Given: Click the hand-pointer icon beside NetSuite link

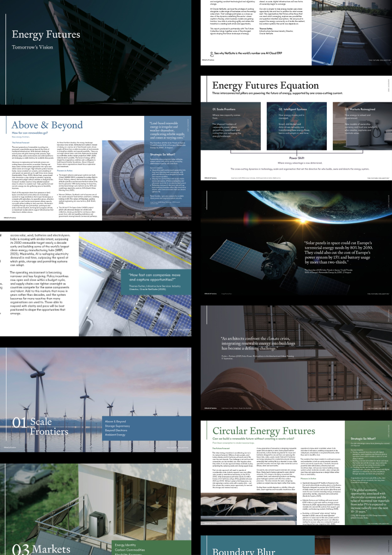Looking at the screenshot, I should click(212, 54).
